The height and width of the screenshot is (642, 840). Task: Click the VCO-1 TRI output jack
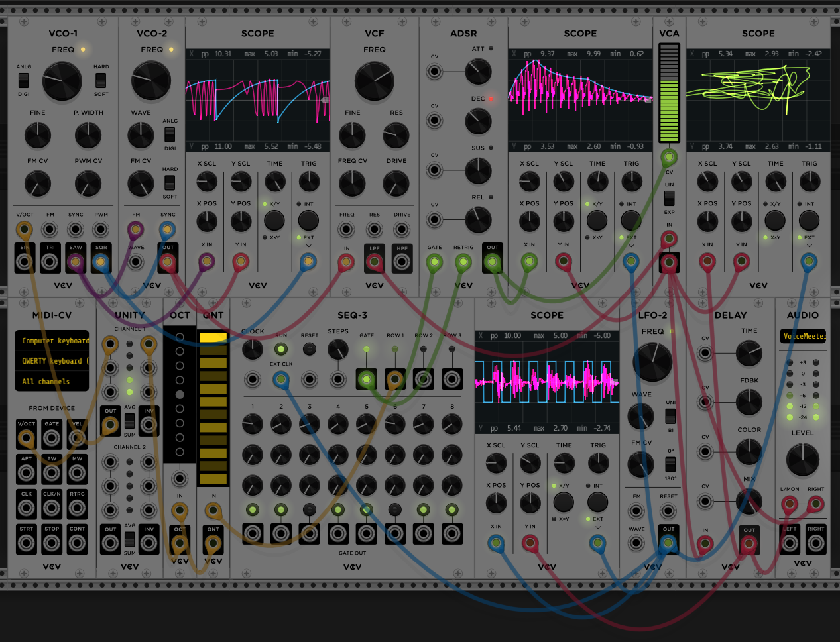coord(50,262)
